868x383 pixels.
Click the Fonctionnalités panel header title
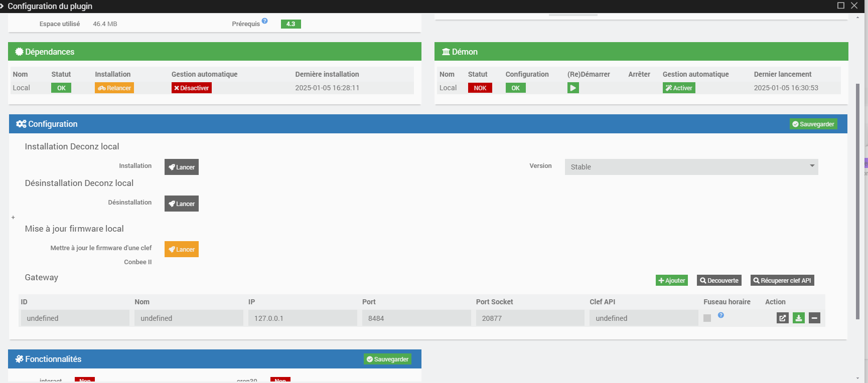coord(53,359)
